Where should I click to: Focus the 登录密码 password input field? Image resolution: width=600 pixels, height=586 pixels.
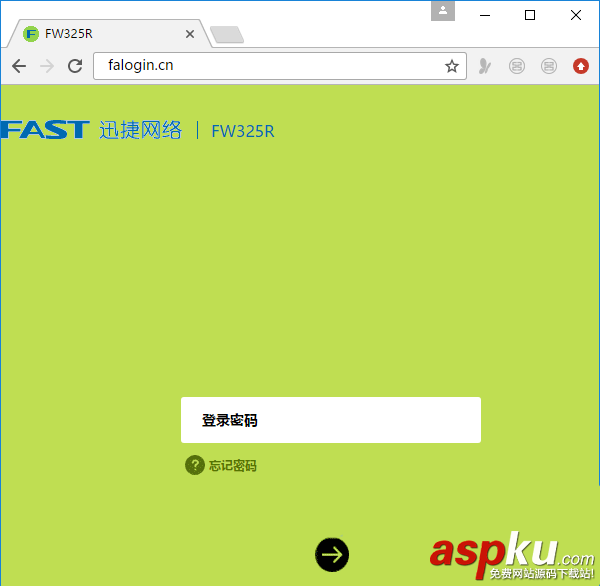pos(331,420)
